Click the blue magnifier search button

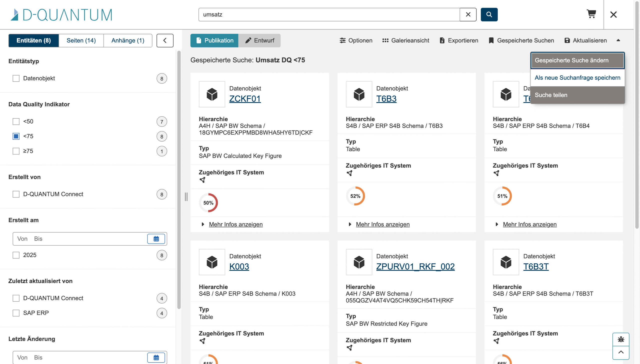489,14
